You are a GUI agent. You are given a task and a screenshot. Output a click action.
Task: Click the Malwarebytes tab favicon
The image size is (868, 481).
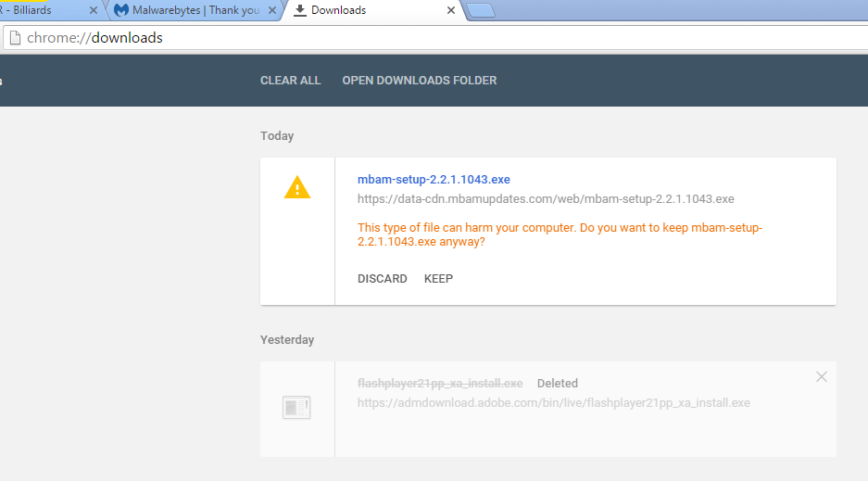[x=121, y=10]
